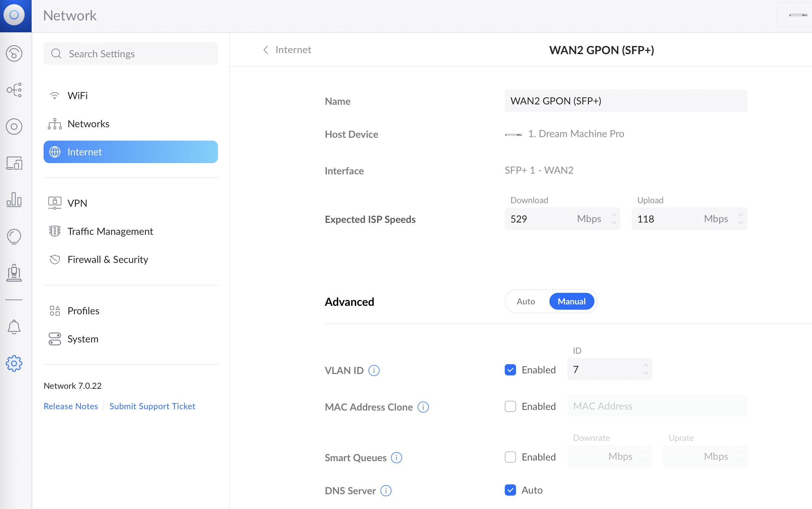
Task: Open the Insights lightbulb icon
Action: 14,237
